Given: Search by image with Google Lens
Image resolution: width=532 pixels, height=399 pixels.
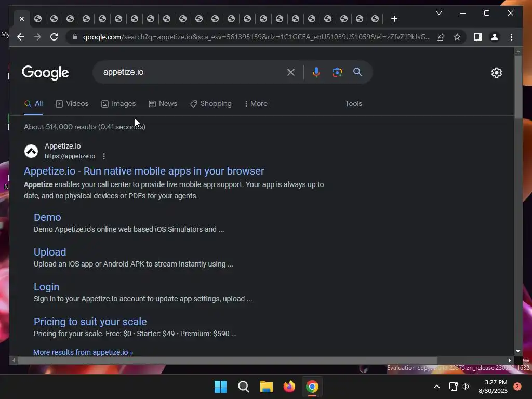Looking at the screenshot, I should pyautogui.click(x=337, y=72).
